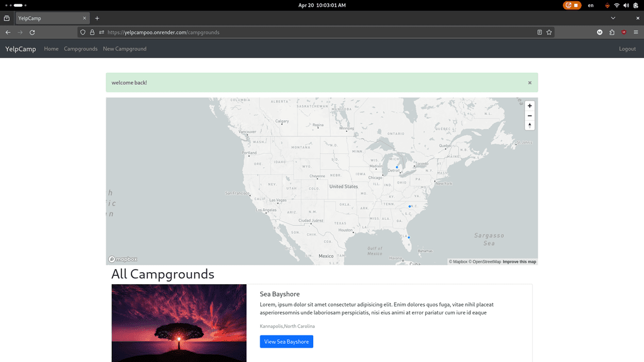Image resolution: width=644 pixels, height=362 pixels.
Task: Click View Sea Bayshore button
Action: click(x=286, y=341)
